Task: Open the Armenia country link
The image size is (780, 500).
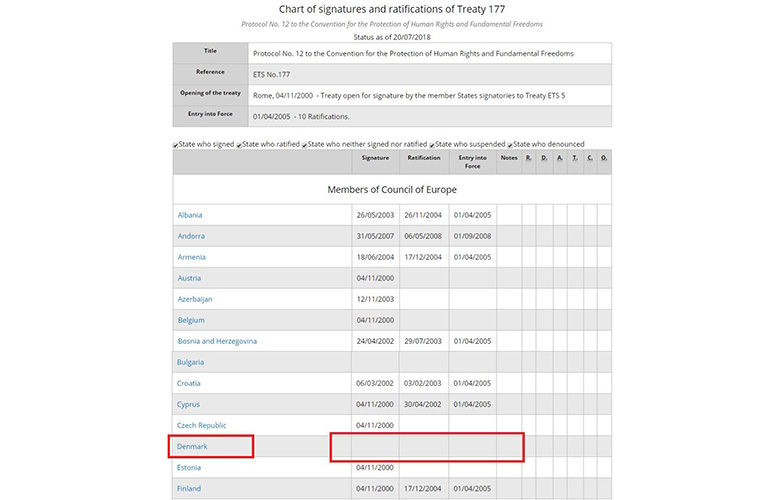Action: [192, 257]
